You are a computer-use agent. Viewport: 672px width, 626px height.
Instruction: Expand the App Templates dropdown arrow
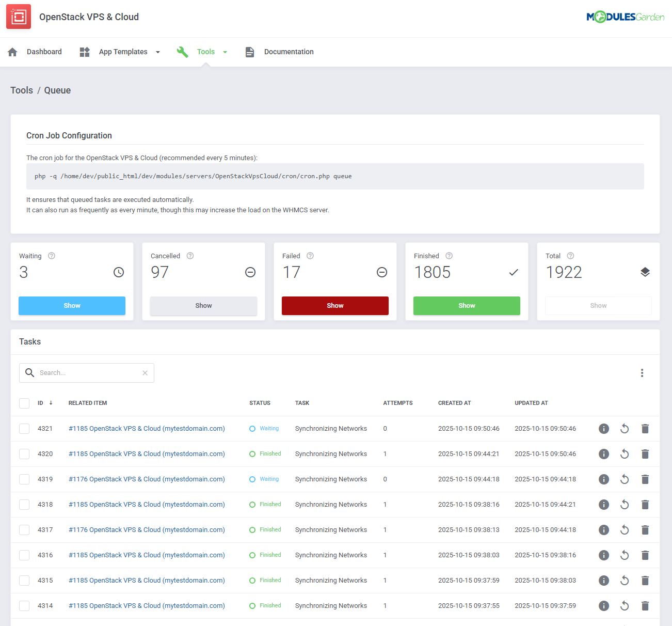pyautogui.click(x=158, y=52)
